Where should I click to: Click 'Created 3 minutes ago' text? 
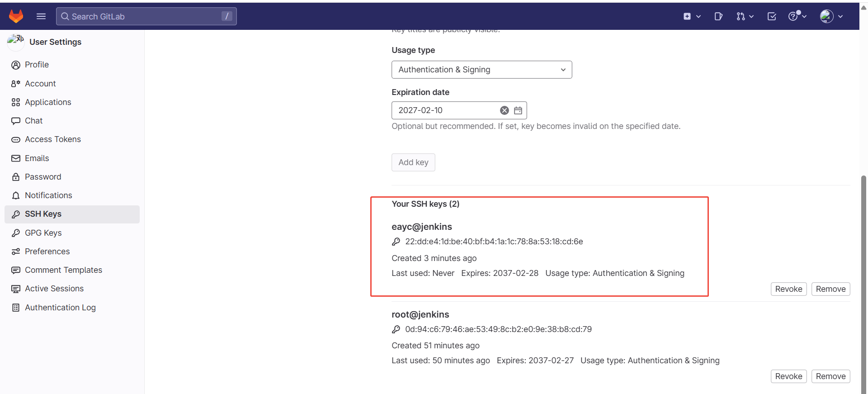pyautogui.click(x=434, y=258)
